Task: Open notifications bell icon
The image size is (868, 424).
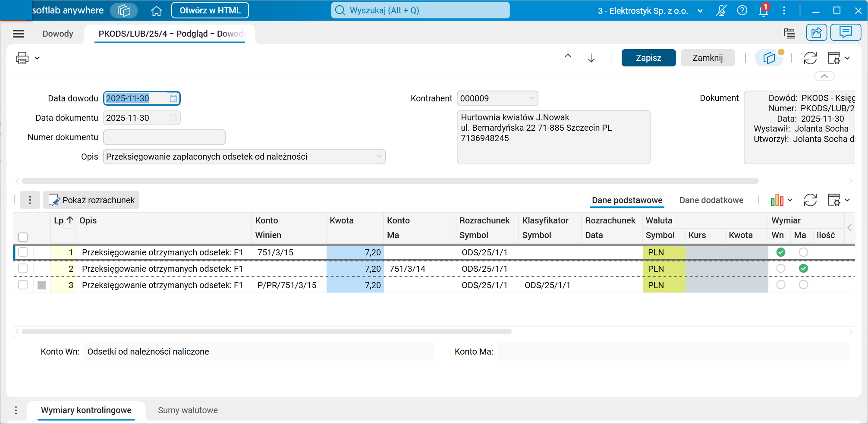Action: (x=764, y=11)
